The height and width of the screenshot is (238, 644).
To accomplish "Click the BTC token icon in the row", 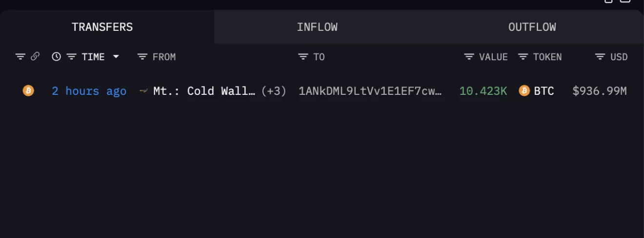I will 524,90.
